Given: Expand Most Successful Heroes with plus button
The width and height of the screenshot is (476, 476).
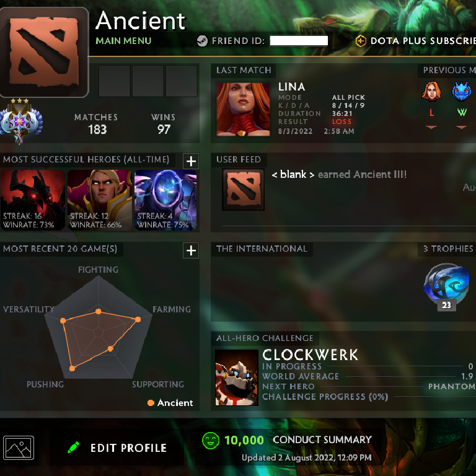Looking at the screenshot, I should click(191, 161).
